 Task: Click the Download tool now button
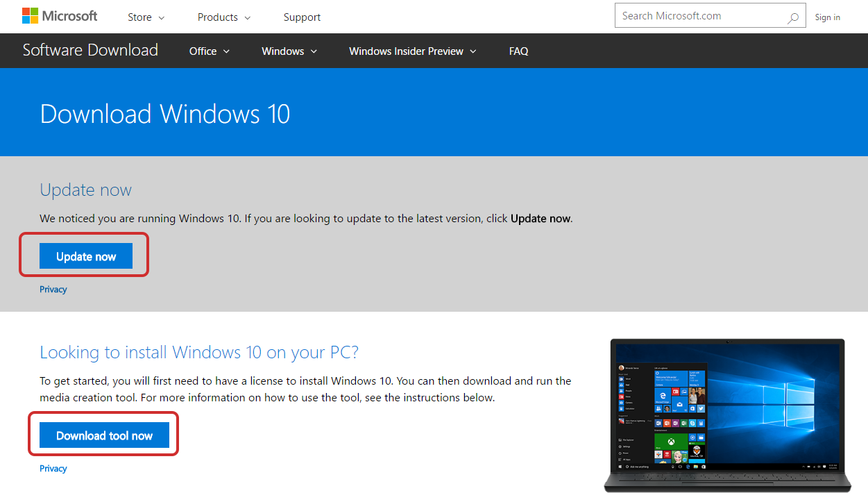coord(104,435)
